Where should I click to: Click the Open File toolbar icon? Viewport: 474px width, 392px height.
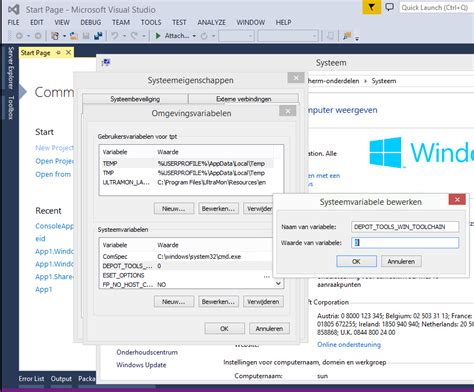[74, 36]
